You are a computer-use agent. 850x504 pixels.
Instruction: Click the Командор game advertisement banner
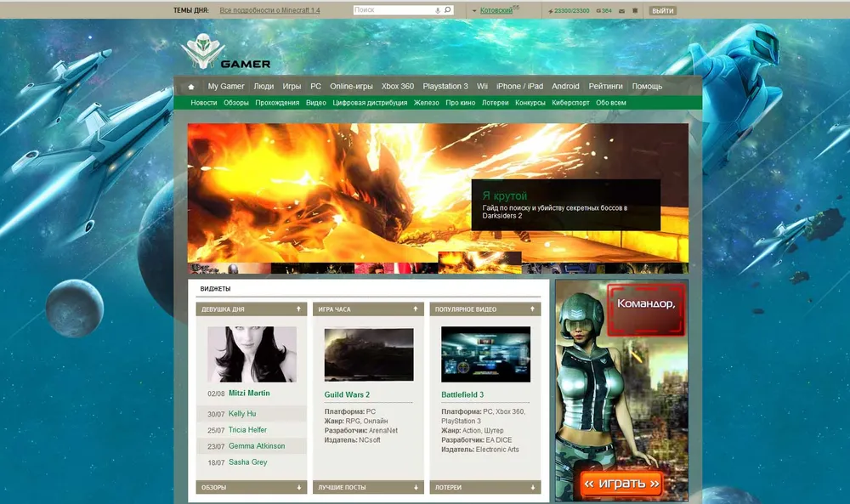coord(622,390)
